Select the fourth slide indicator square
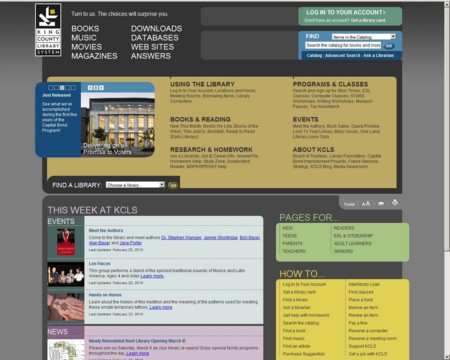This screenshot has height=360, width=450. 68,88
